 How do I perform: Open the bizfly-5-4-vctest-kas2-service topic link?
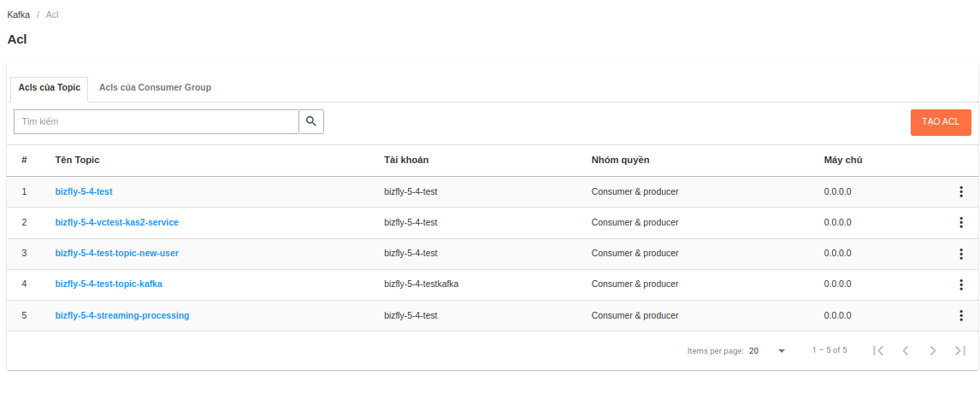point(117,222)
